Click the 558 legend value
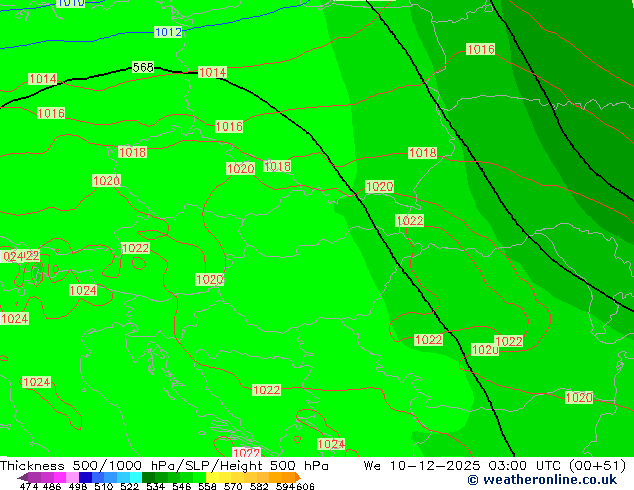The height and width of the screenshot is (490, 634). pyautogui.click(x=207, y=486)
